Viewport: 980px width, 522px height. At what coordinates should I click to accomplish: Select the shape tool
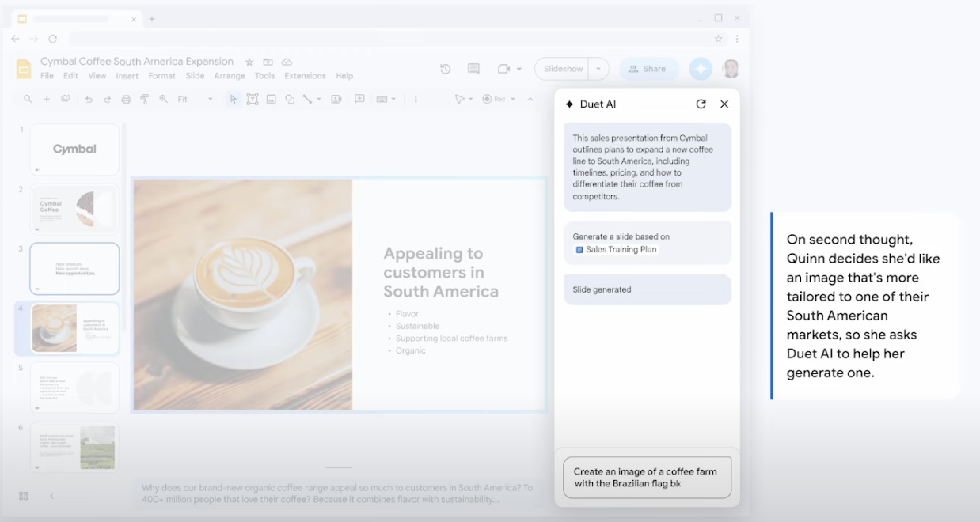(x=290, y=99)
